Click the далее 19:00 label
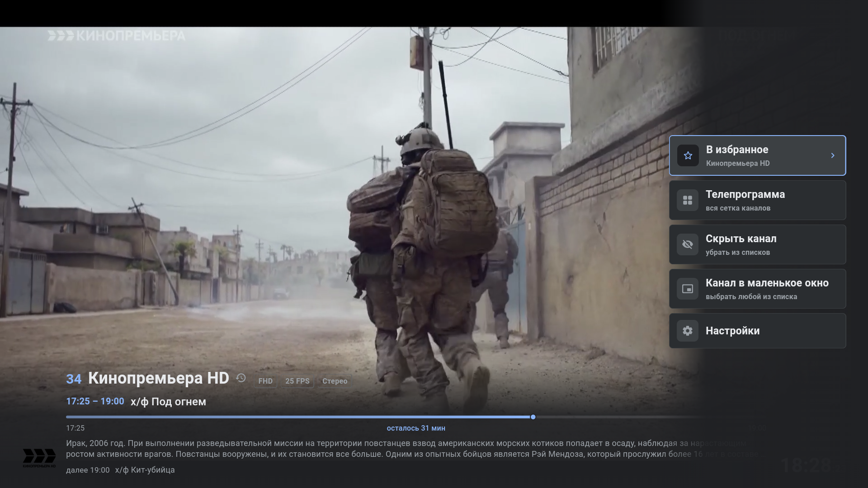Image resolution: width=868 pixels, height=488 pixels. [x=88, y=470]
